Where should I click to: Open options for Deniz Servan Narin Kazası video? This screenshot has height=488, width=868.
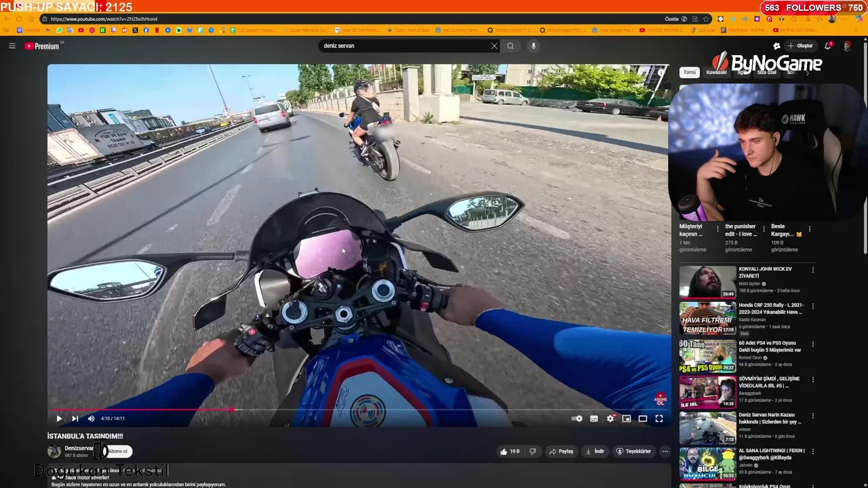pyautogui.click(x=813, y=416)
